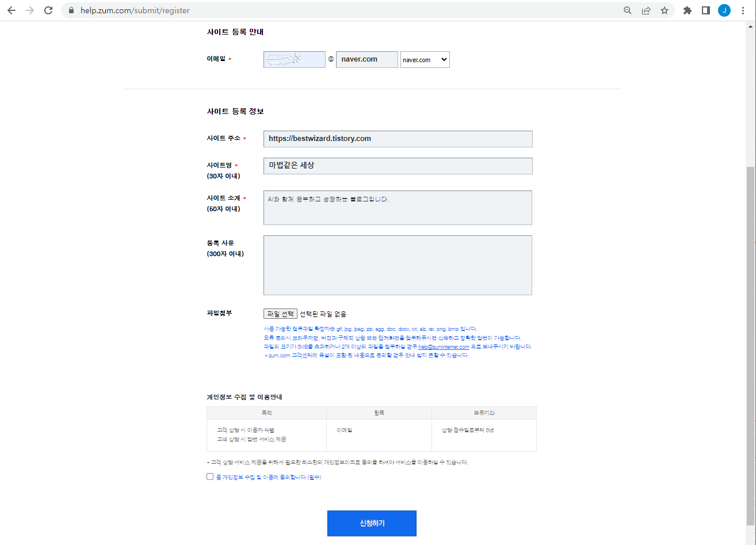
Task: Check the 개인정보 수집 및 이용 consent checkbox
Action: coord(210,476)
